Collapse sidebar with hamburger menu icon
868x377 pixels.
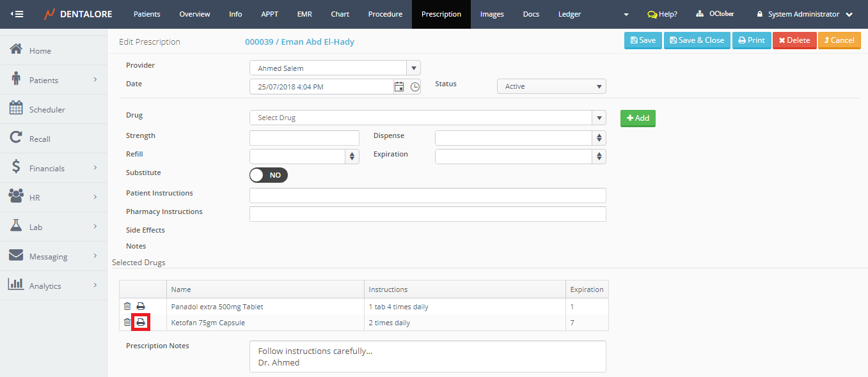click(x=17, y=14)
